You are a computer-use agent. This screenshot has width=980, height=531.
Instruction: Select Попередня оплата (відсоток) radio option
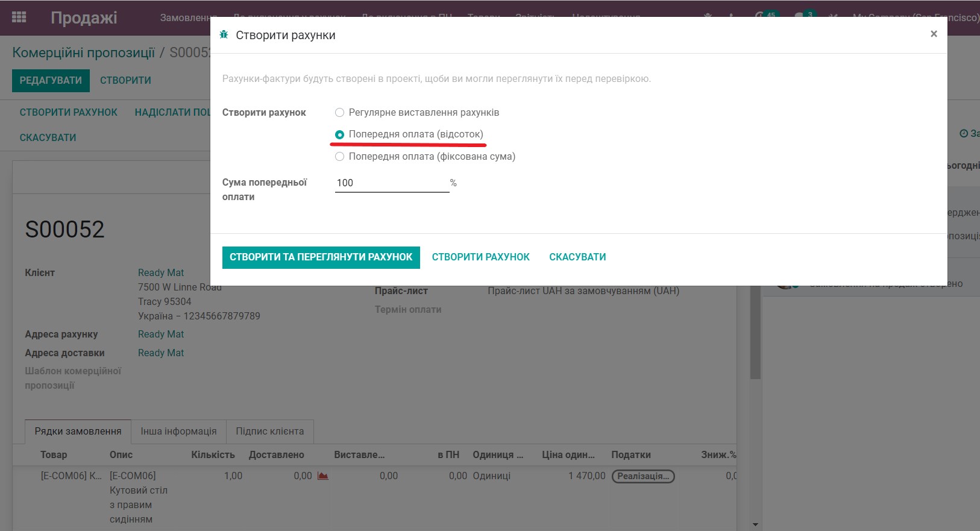point(340,134)
